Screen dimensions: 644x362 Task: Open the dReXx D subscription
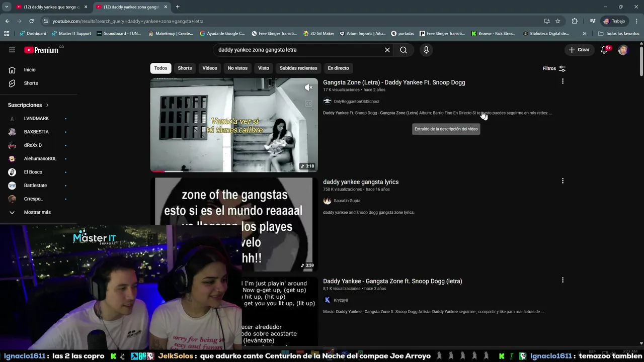pos(33,145)
